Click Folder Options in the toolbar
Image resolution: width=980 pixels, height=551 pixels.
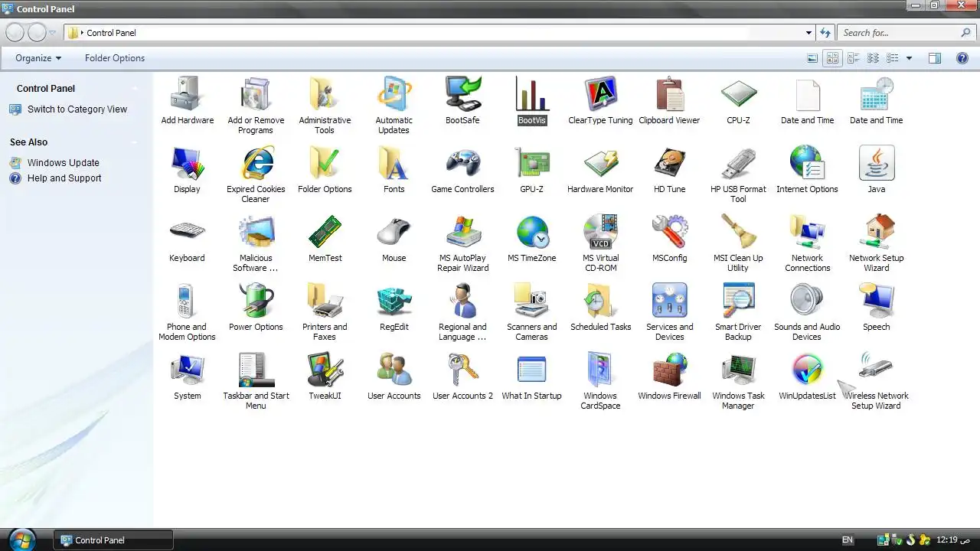(115, 58)
